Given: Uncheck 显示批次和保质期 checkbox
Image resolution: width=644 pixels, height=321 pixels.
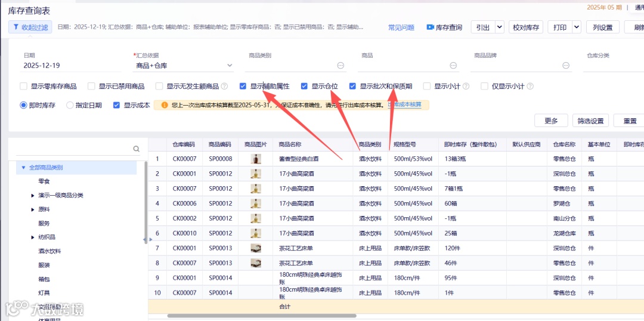Looking at the screenshot, I should click(353, 87).
